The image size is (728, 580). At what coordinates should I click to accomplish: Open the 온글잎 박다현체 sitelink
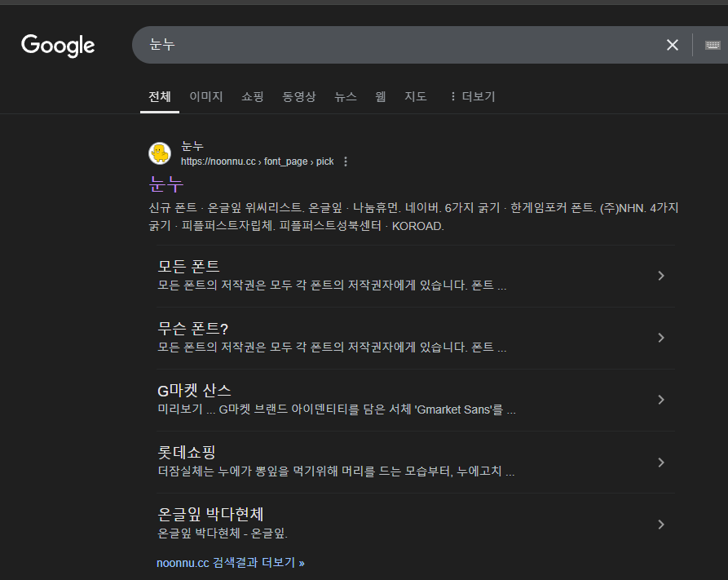coord(211,514)
